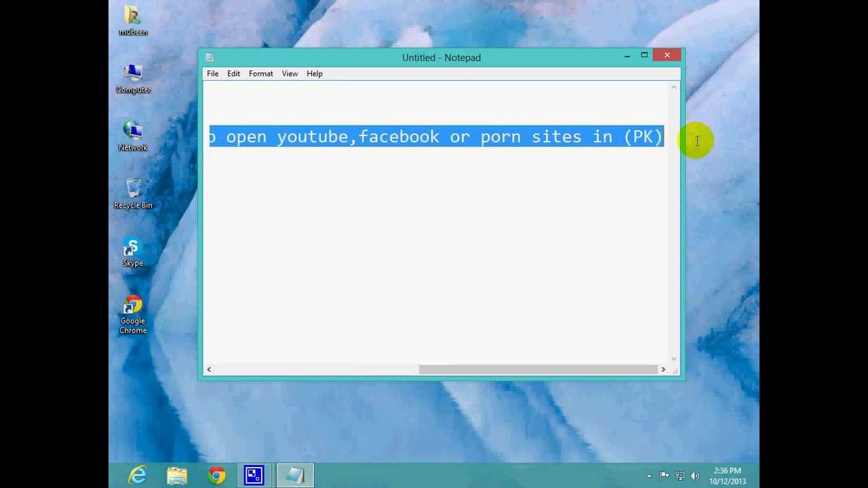Close the Notepad window
The width and height of the screenshot is (868, 488).
667,56
